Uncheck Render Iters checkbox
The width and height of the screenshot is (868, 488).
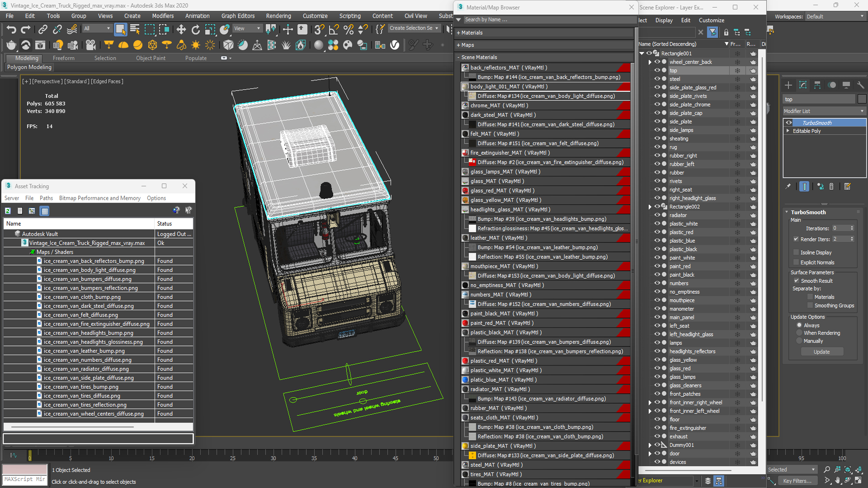tap(796, 239)
